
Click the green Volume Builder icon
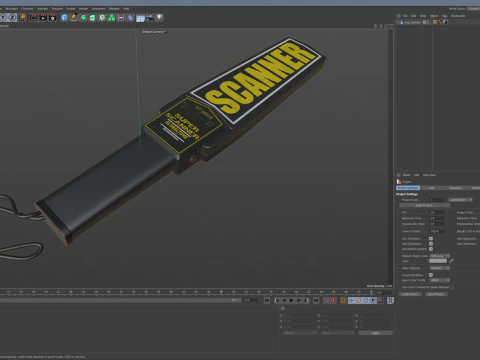[x=112, y=17]
